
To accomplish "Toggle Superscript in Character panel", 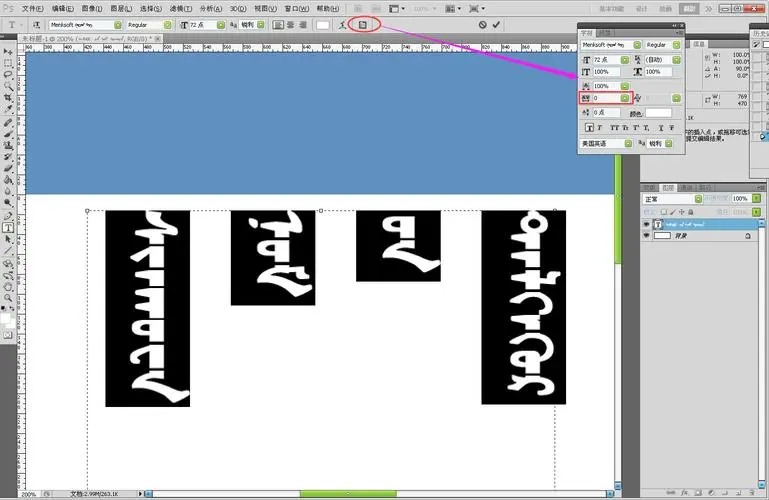I will (636, 127).
